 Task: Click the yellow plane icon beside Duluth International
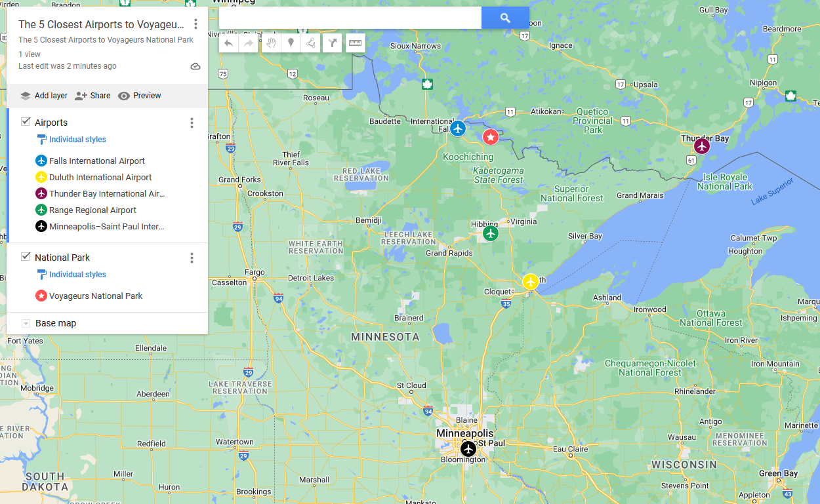(41, 177)
